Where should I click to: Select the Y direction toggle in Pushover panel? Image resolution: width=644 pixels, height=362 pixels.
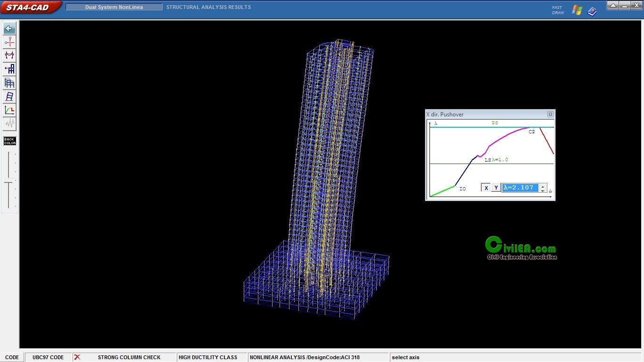496,188
